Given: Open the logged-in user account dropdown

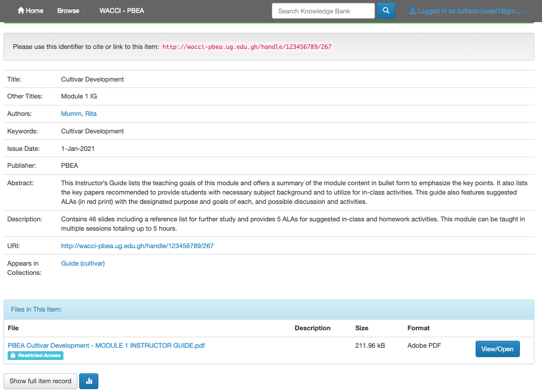Looking at the screenshot, I should (x=469, y=10).
